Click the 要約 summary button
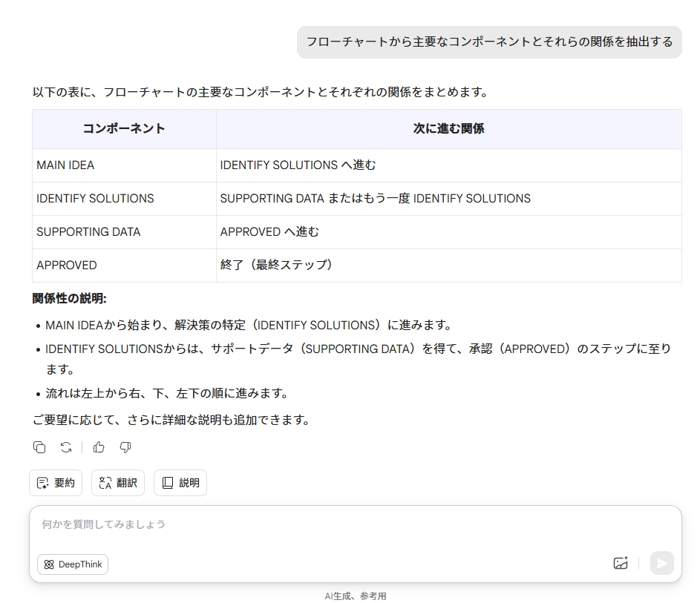 [x=56, y=483]
